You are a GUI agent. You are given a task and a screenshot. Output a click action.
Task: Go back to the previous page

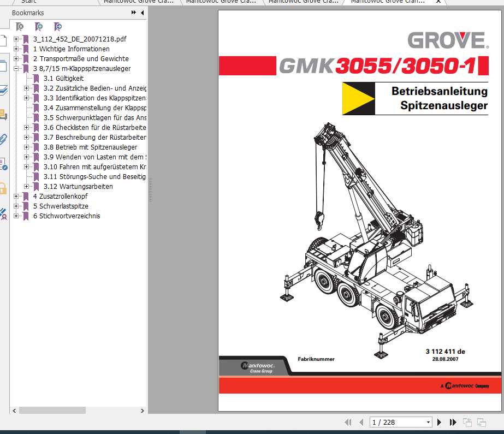[x=360, y=422]
